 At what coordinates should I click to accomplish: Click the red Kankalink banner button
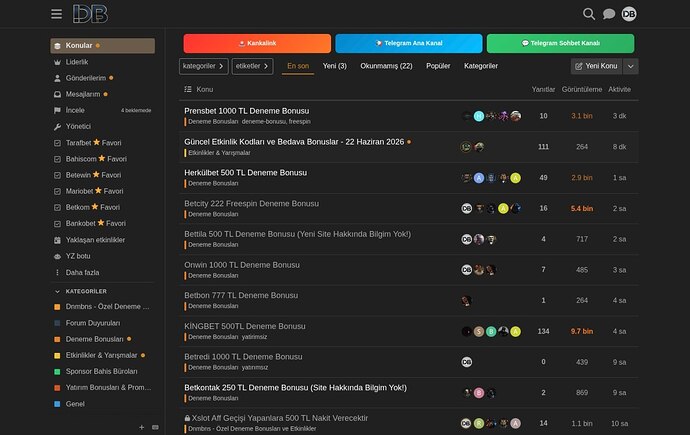point(257,44)
